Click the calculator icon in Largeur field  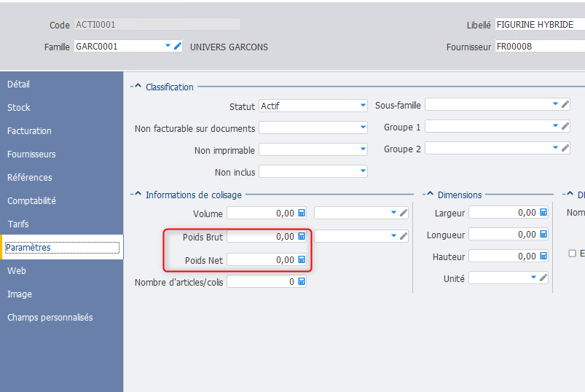543,212
